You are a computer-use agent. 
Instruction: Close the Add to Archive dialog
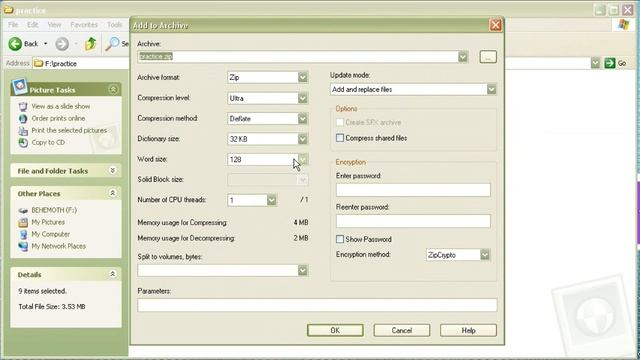click(x=496, y=25)
